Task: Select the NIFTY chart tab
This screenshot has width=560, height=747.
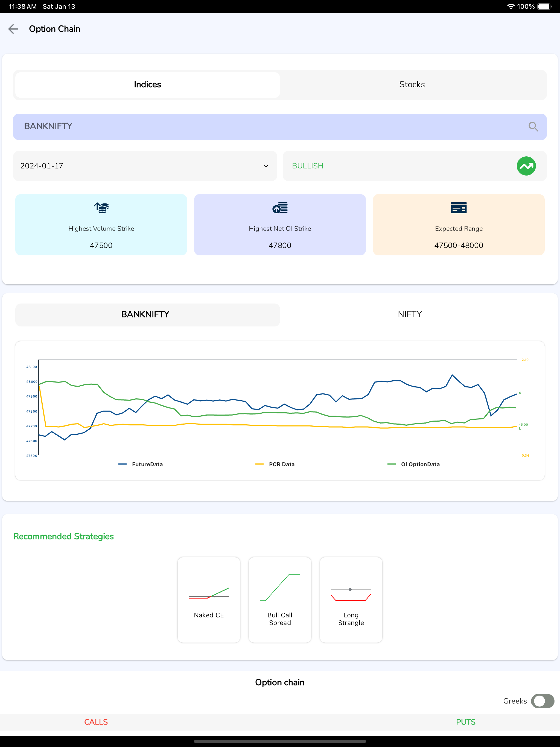Action: point(410,315)
